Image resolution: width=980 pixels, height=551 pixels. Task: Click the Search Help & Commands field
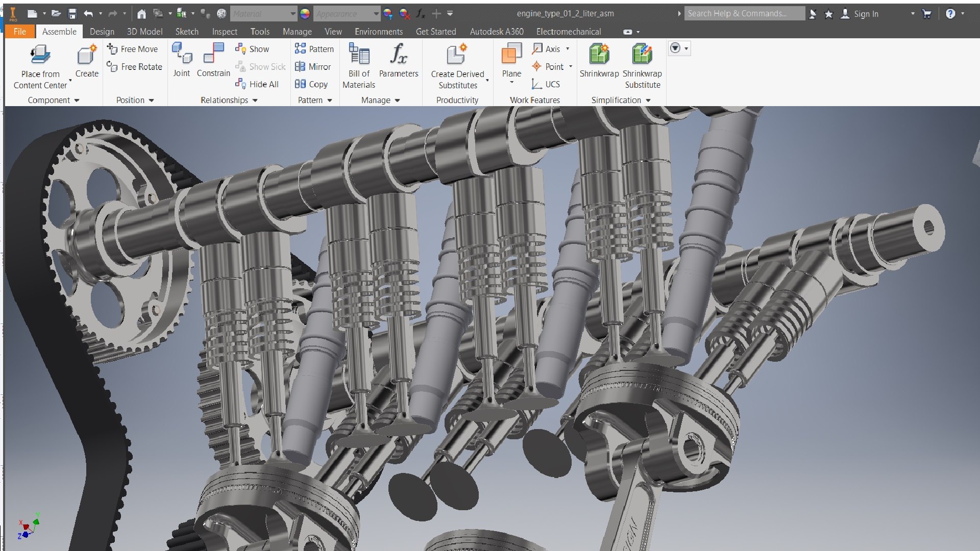click(x=745, y=14)
